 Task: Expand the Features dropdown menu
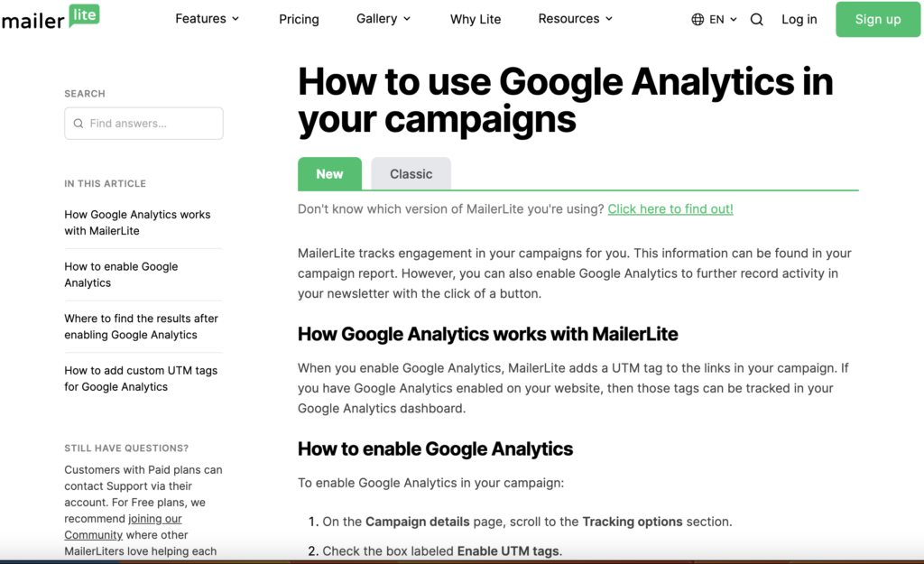(x=207, y=18)
